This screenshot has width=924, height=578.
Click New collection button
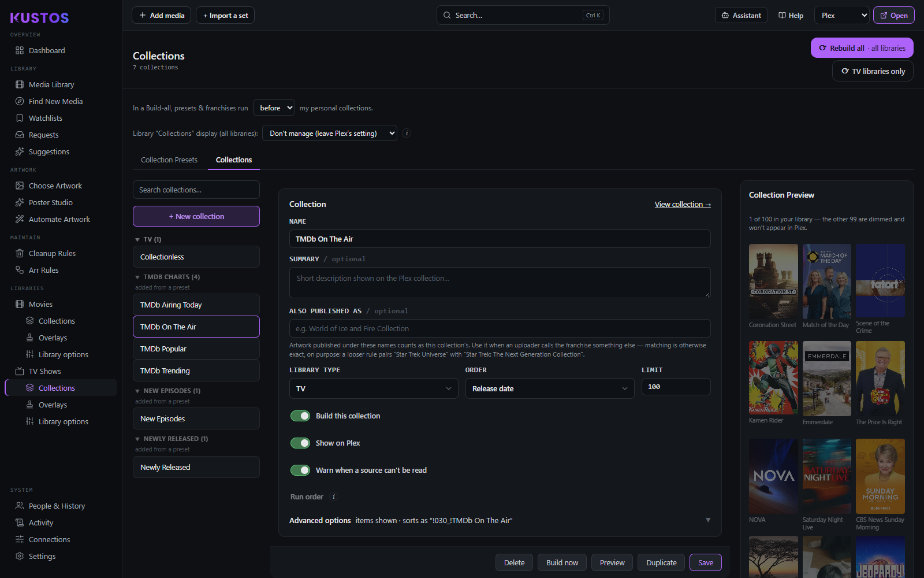pos(196,216)
